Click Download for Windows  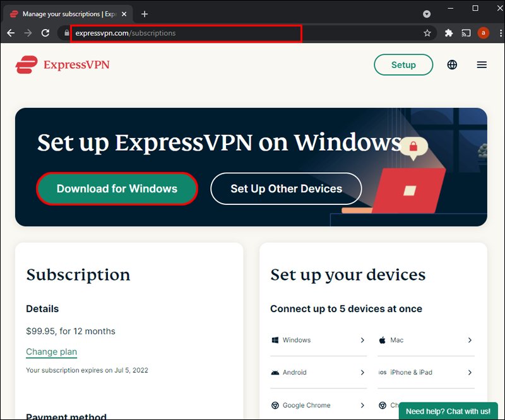click(117, 189)
